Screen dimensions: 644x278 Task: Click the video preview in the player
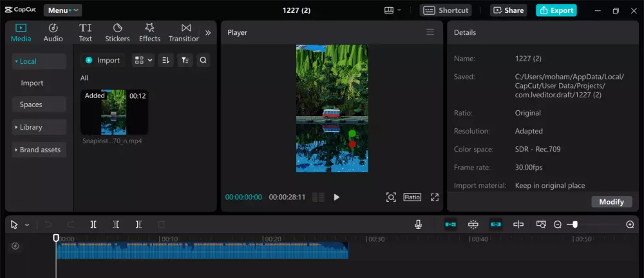tap(332, 108)
